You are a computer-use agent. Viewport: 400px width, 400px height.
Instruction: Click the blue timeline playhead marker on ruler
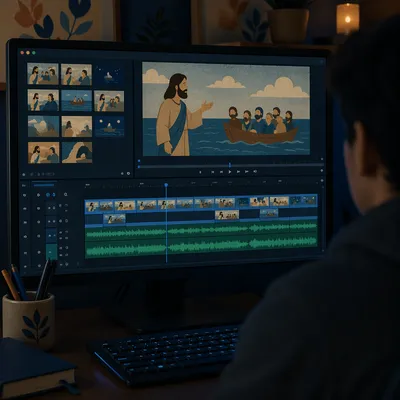(x=166, y=185)
